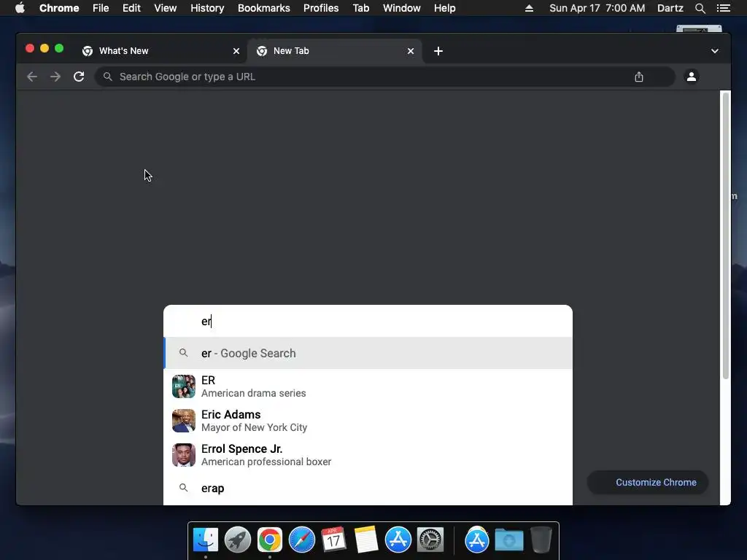Screen dimensions: 747x560
Task: Open the File menu
Action: pyautogui.click(x=101, y=8)
